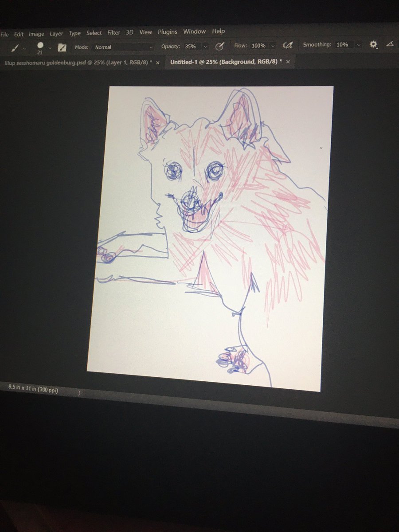
Task: Click the Opacity 35% field
Action: [191, 46]
